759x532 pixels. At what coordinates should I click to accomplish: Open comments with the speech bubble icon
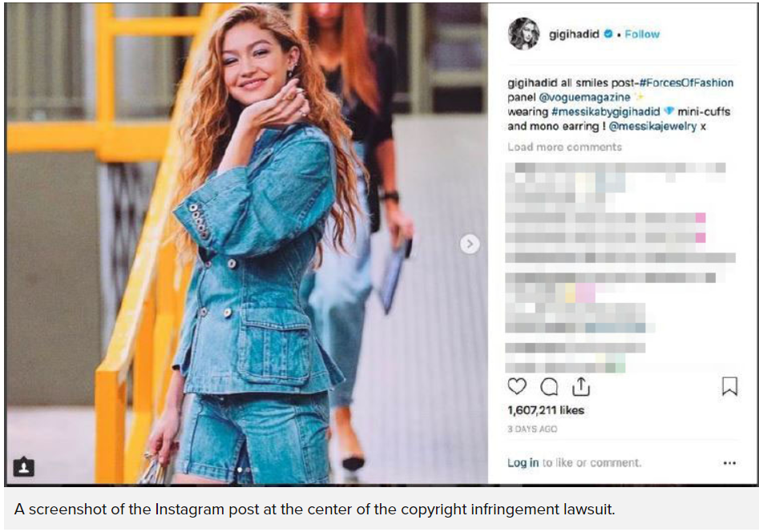pyautogui.click(x=549, y=387)
